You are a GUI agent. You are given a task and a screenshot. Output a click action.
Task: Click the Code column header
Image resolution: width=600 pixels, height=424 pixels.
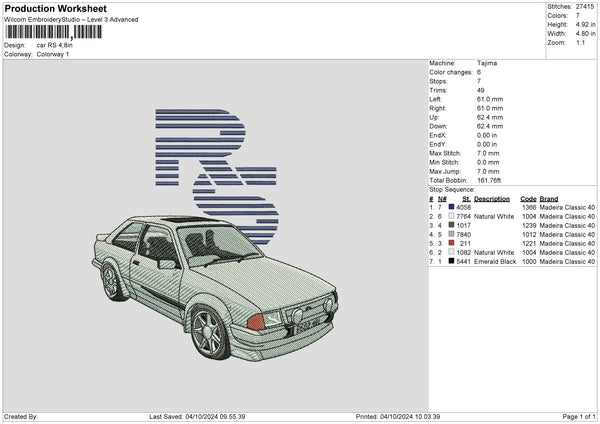[528, 199]
